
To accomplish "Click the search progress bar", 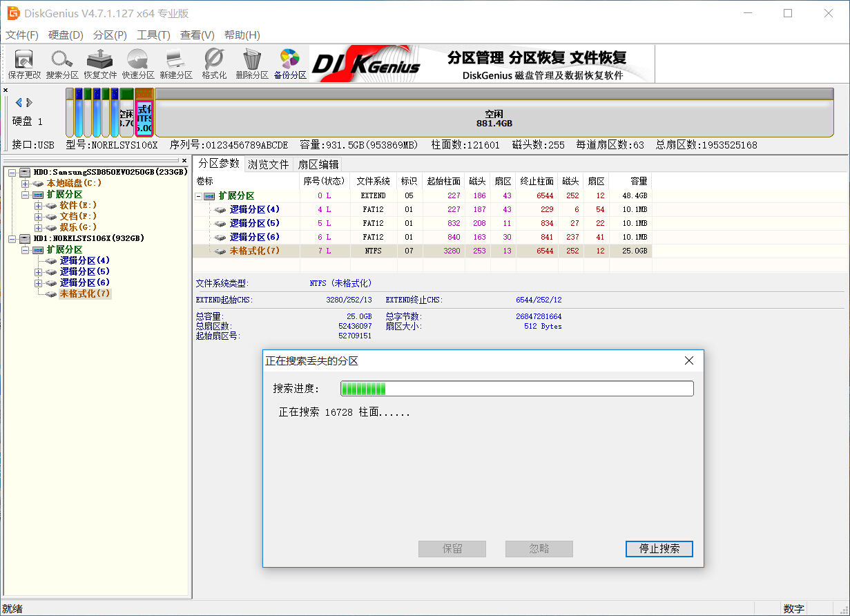I will (516, 389).
